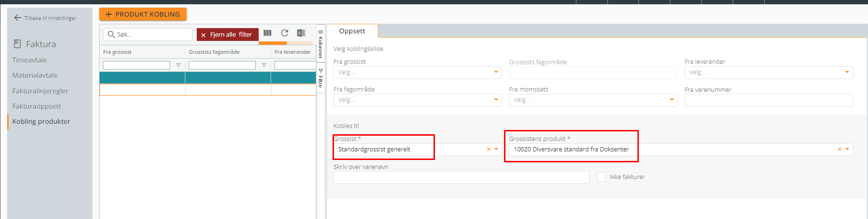Open Fakturalinjeregler in the sidebar

coord(40,91)
